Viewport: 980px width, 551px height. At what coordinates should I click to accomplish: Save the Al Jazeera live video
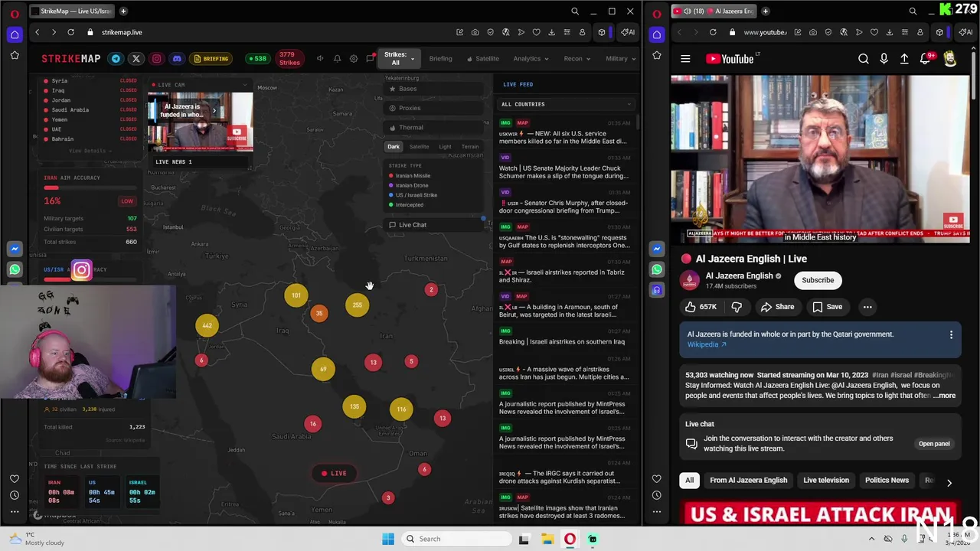click(827, 307)
